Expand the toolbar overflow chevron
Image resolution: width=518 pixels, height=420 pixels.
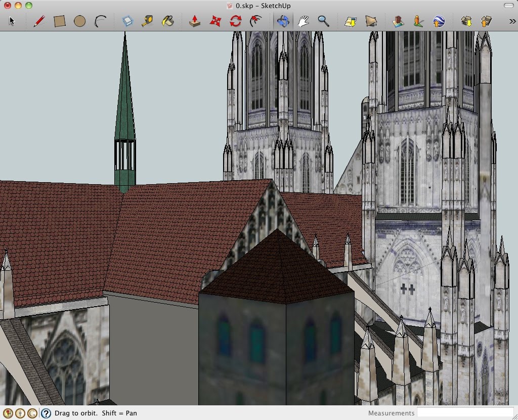point(512,21)
